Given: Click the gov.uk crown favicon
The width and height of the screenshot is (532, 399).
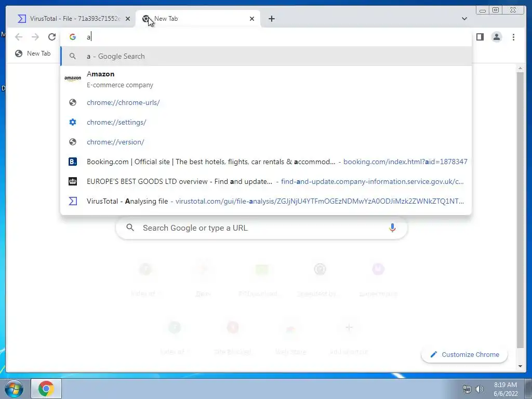Looking at the screenshot, I should [x=73, y=181].
